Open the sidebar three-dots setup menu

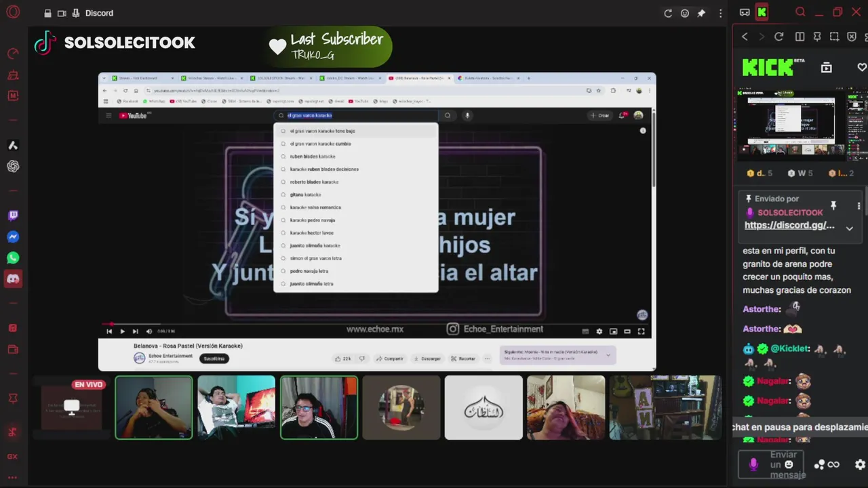(x=12, y=477)
